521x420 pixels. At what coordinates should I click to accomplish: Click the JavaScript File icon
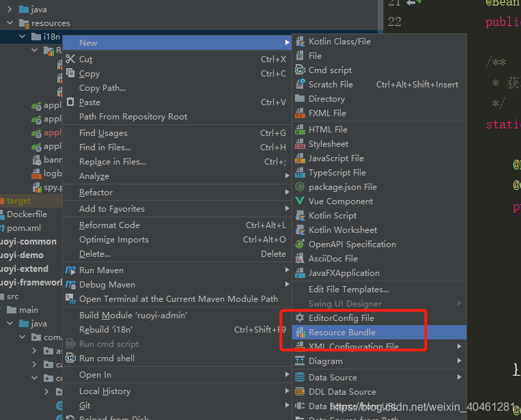coord(300,158)
